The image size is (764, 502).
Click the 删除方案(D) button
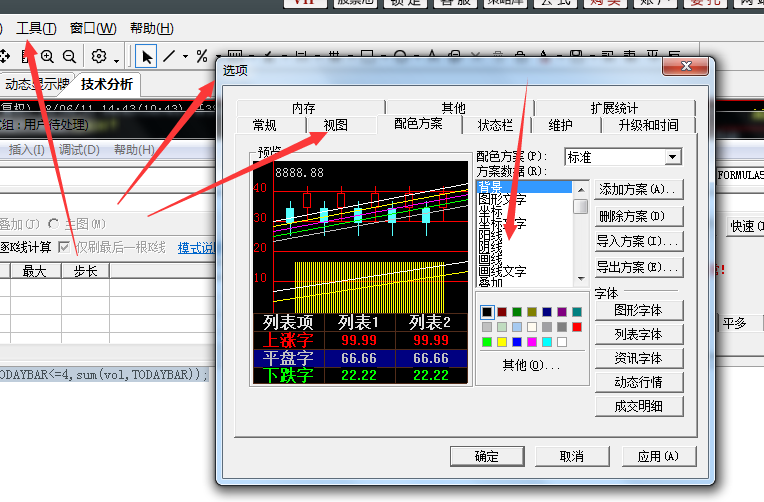pyautogui.click(x=639, y=215)
